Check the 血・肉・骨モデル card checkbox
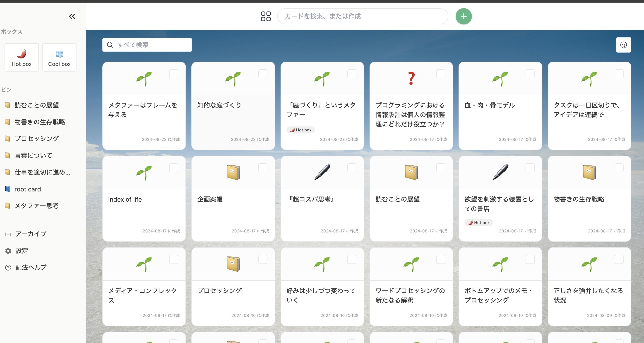Image resolution: width=644 pixels, height=343 pixels. tap(530, 74)
